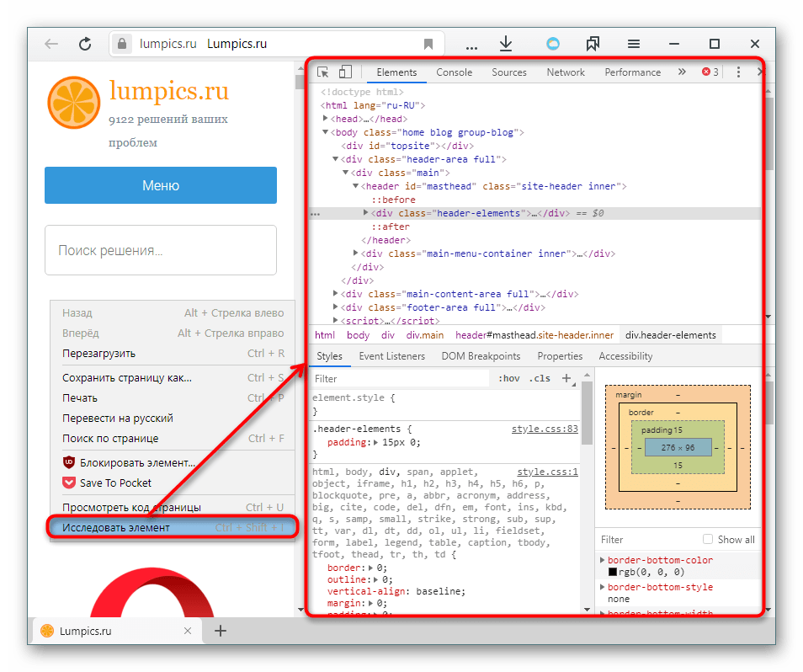Open the browser hamburger menu icon
803x672 pixels.
[x=635, y=44]
